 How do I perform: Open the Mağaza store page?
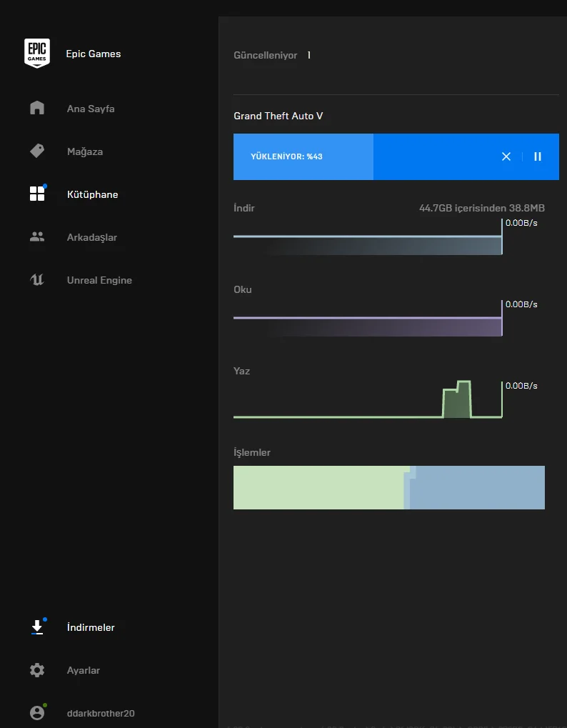click(x=85, y=151)
